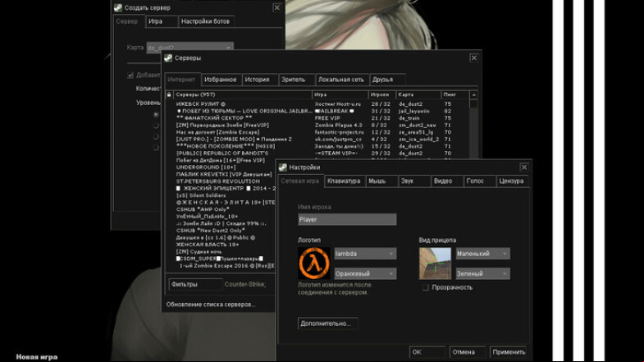Enable the Прозрачность checkbox
Image resolution: width=644 pixels, height=362 pixels.
(425, 287)
